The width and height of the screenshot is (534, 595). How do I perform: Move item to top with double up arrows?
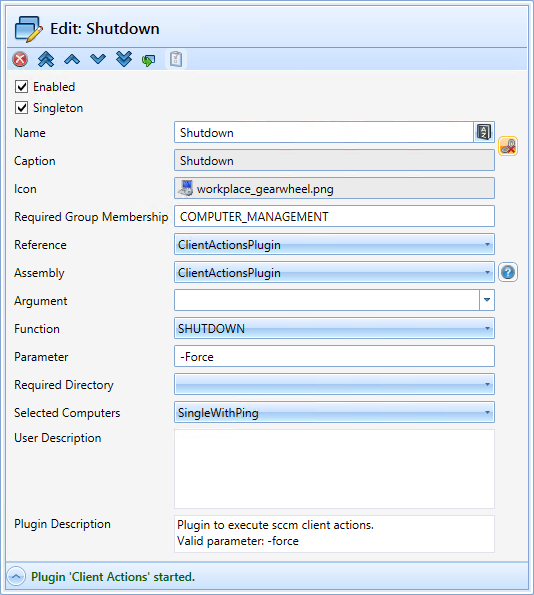46,59
